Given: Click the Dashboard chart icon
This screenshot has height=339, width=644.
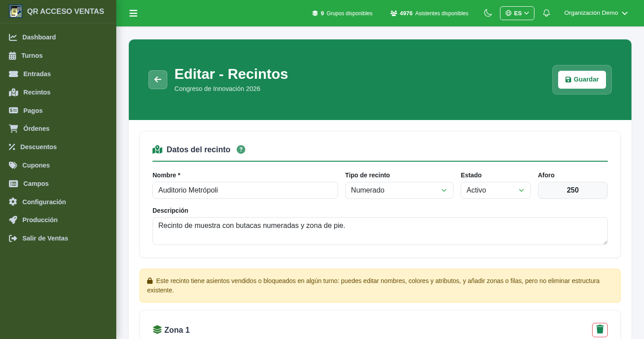Looking at the screenshot, I should click(x=13, y=37).
